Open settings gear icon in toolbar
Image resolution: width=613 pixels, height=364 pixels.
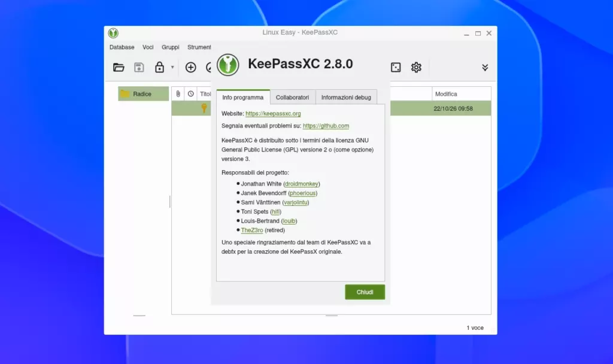[416, 67]
